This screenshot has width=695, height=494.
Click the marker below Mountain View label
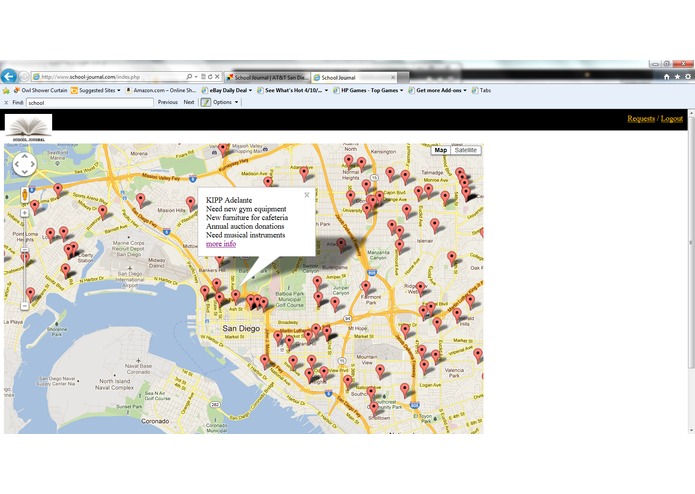(380, 371)
